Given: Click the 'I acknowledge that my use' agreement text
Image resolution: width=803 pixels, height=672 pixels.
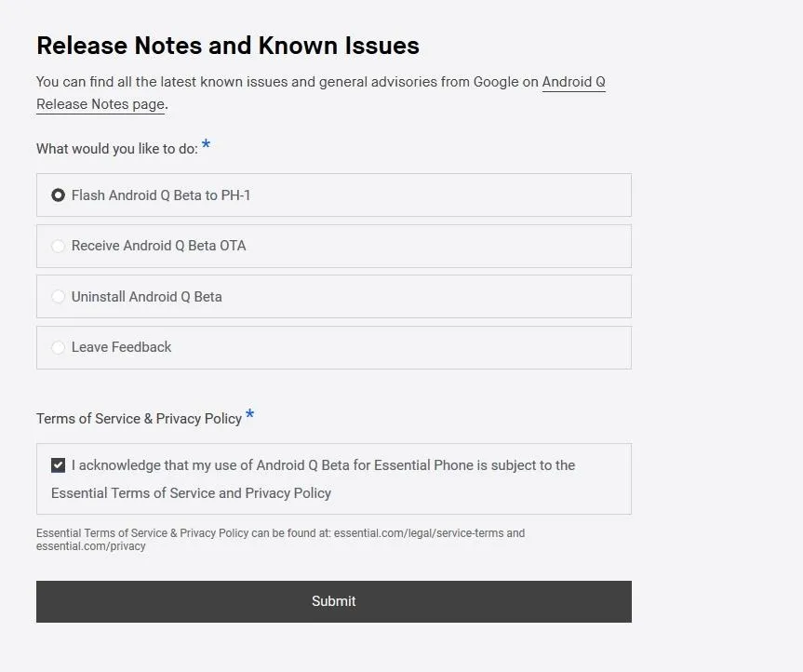Looking at the screenshot, I should (x=313, y=479).
